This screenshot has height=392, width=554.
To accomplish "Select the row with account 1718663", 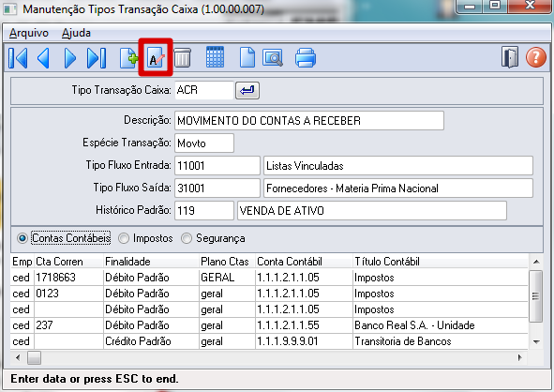I will click(269, 278).
